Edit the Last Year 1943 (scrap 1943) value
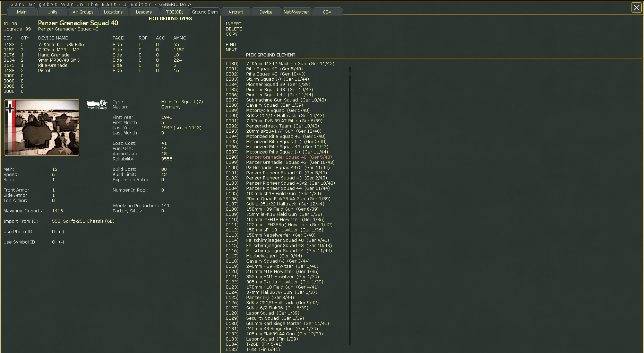Image resolution: width=644 pixels, height=353 pixels. 181,128
